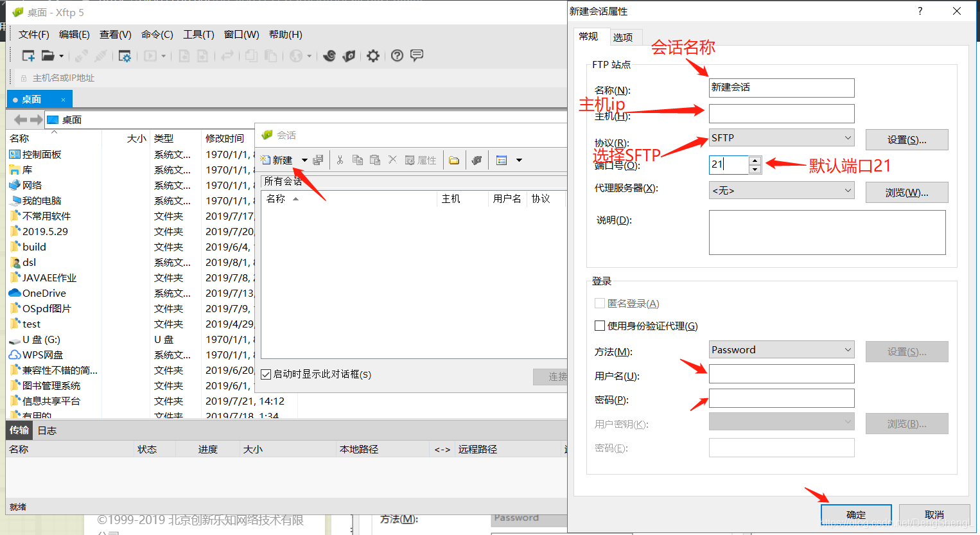This screenshot has width=980, height=535.
Task: Expand the 新建 dropdown arrow in Sessions dialog
Action: (x=304, y=160)
